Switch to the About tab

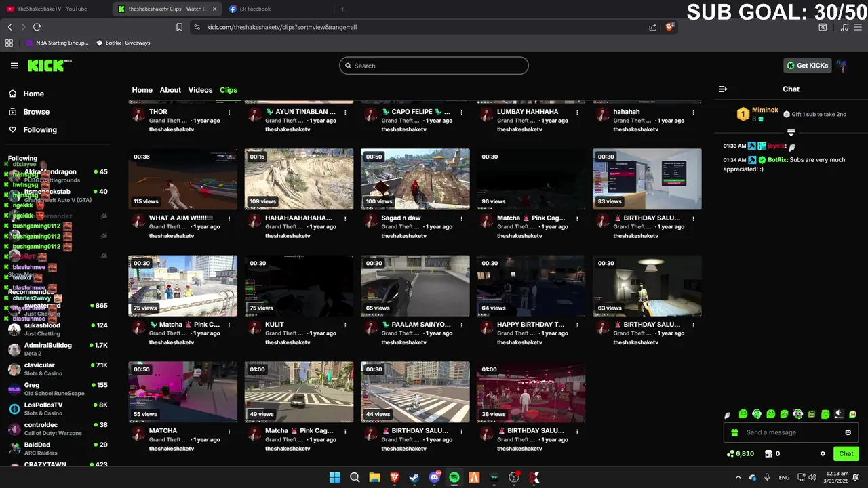170,90
